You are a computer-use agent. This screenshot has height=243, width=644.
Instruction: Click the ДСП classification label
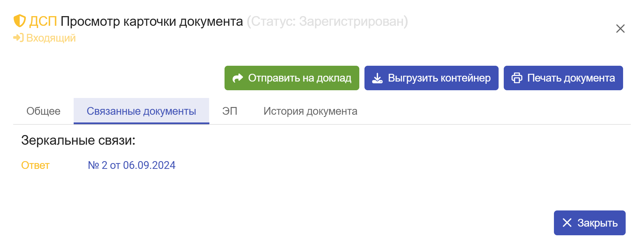pos(43,21)
